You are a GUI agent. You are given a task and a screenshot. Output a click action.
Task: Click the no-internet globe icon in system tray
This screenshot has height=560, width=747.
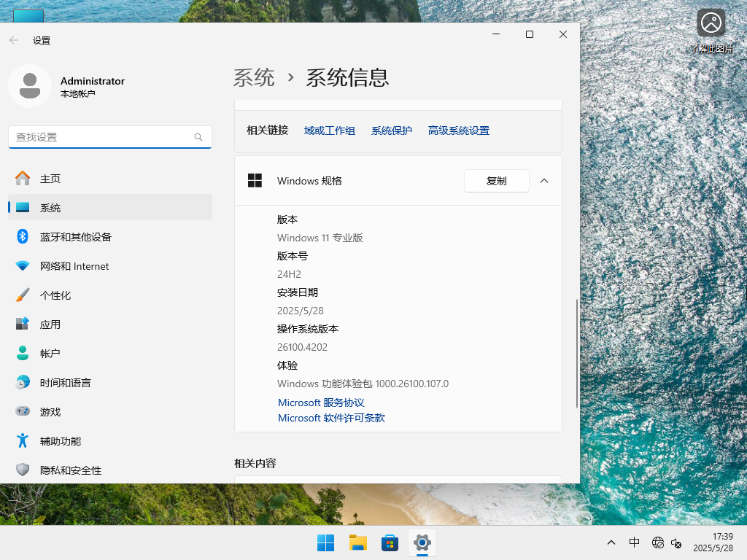[657, 542]
